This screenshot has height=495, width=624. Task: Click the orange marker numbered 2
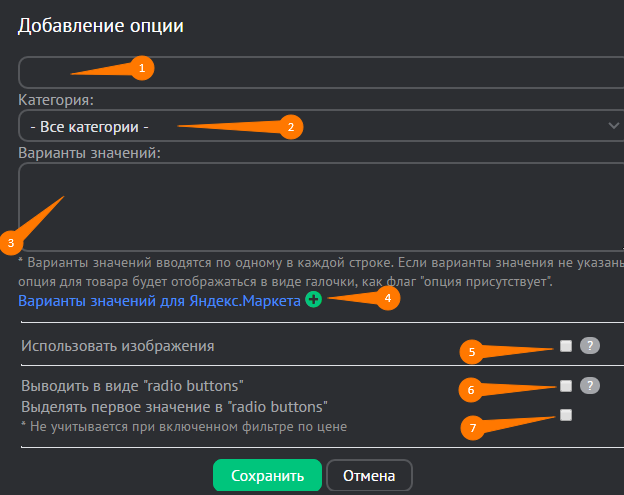[x=290, y=127]
